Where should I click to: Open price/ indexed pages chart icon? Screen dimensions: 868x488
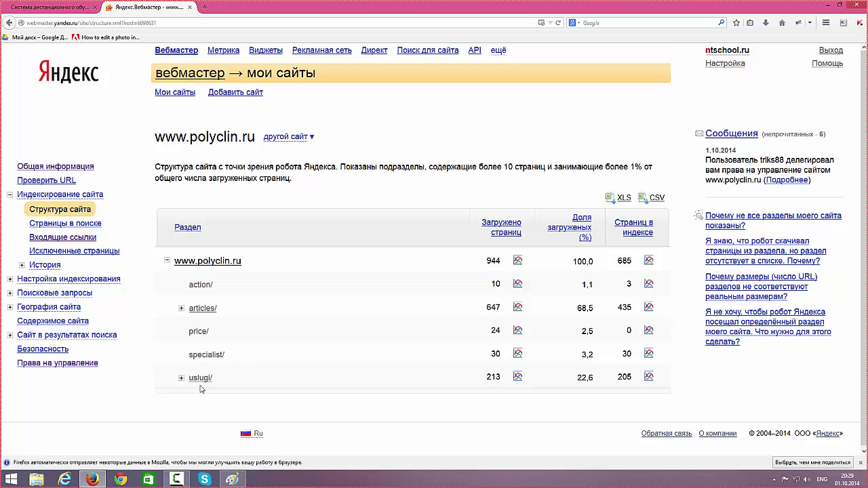pyautogui.click(x=649, y=330)
